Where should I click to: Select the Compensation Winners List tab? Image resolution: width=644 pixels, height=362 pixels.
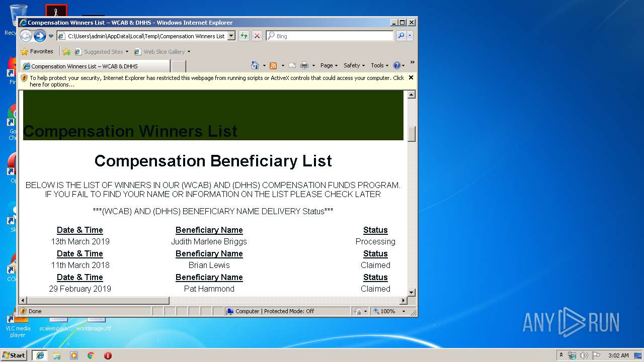click(x=95, y=66)
